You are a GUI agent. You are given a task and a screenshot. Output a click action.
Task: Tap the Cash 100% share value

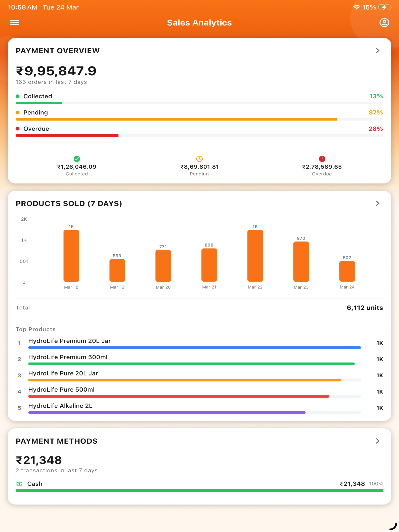pyautogui.click(x=376, y=484)
